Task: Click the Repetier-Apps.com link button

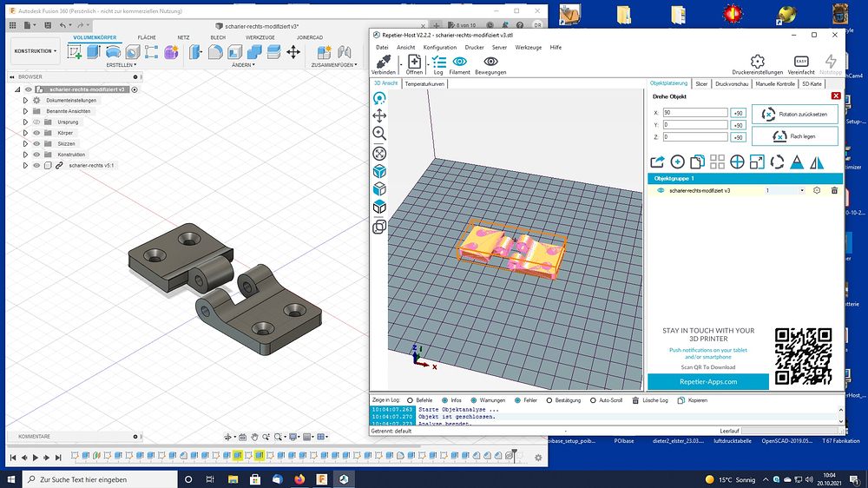Action: pos(708,382)
